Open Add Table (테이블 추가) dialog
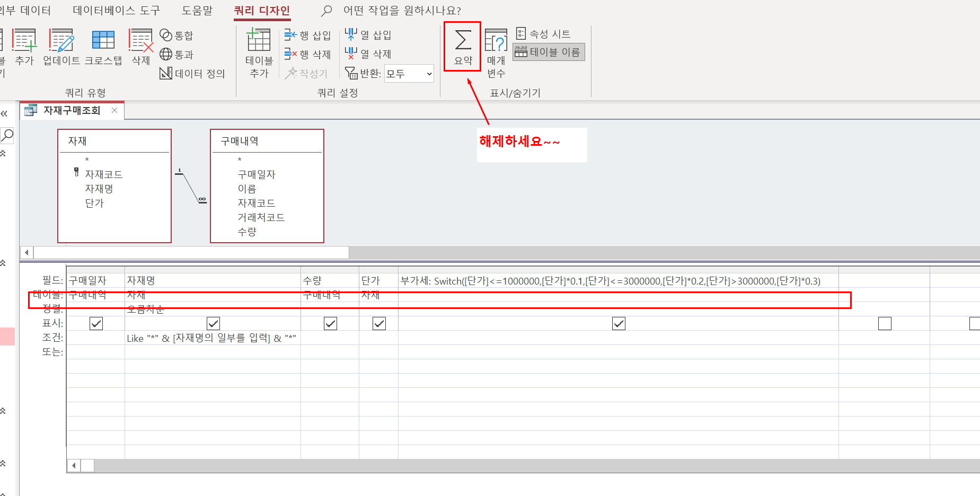The height and width of the screenshot is (496, 980). point(259,52)
